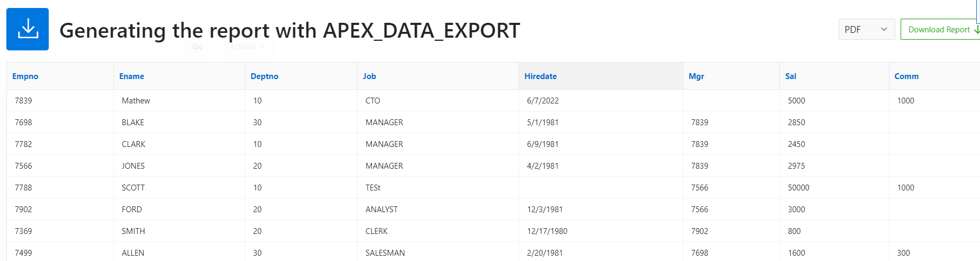980x261 pixels.
Task: Click the down arrow icon on Download Report
Action: click(976, 30)
